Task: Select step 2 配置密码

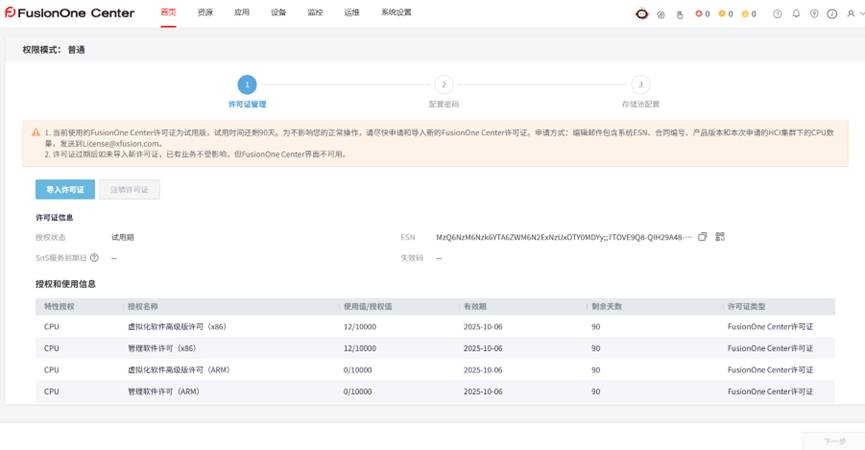Action: (x=444, y=91)
